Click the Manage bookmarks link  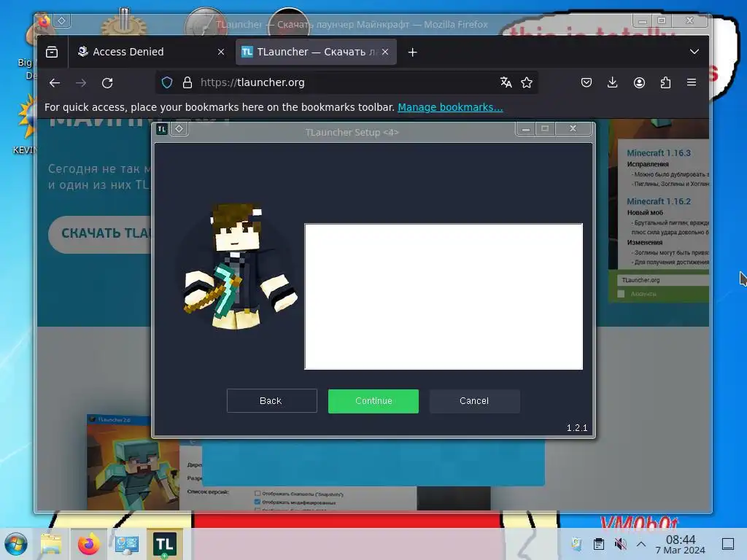(x=450, y=107)
